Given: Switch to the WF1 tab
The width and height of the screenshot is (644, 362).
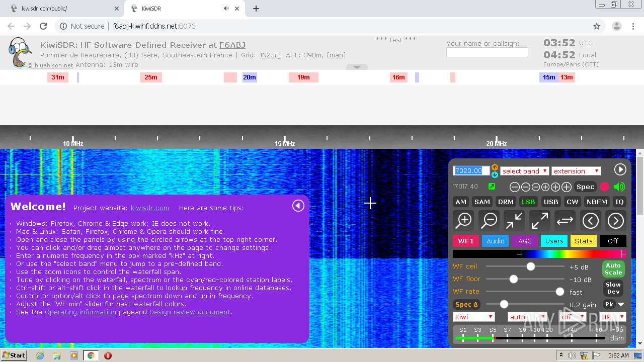Looking at the screenshot, I should (466, 241).
